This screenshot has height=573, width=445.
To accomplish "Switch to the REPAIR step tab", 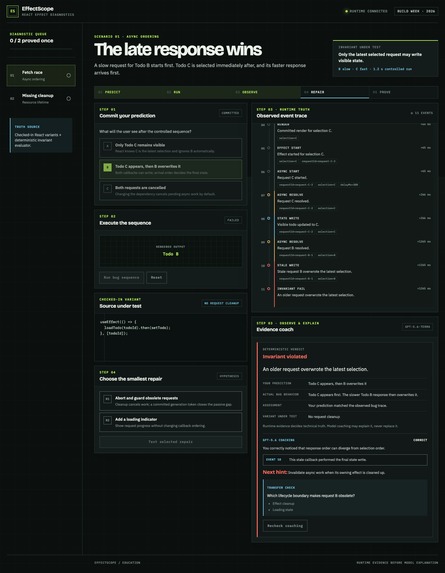I will (335, 92).
